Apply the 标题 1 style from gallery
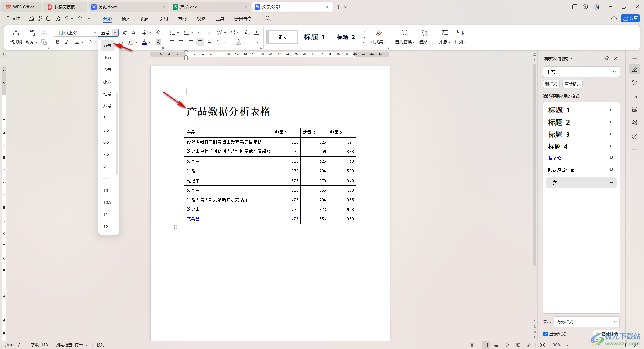Screen dimensions: 644x349 click(x=314, y=37)
